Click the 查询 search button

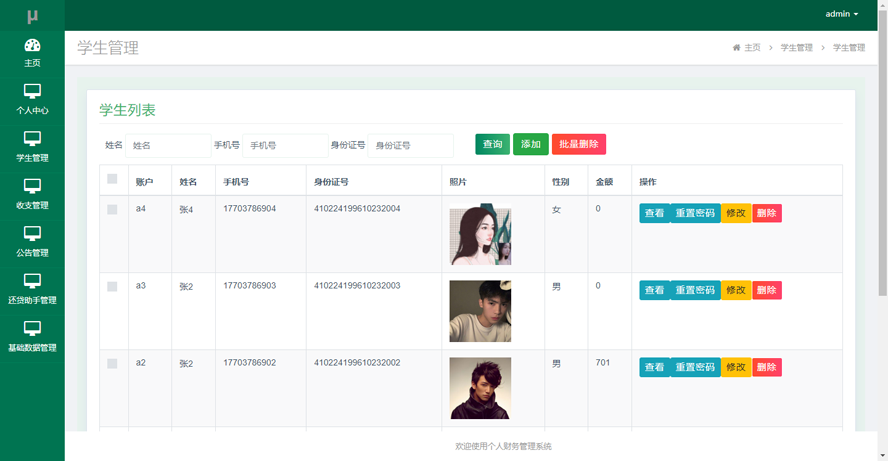click(492, 145)
